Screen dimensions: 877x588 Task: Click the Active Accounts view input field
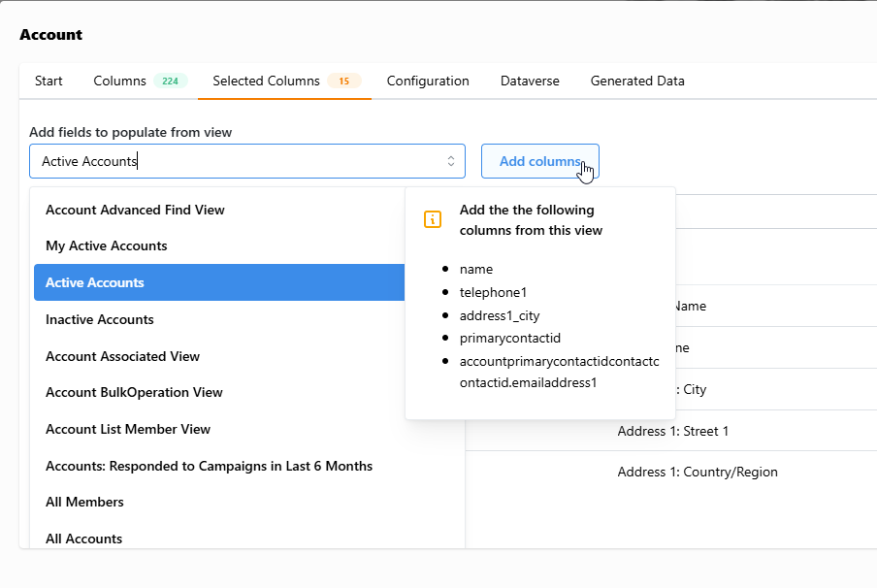[x=247, y=161]
